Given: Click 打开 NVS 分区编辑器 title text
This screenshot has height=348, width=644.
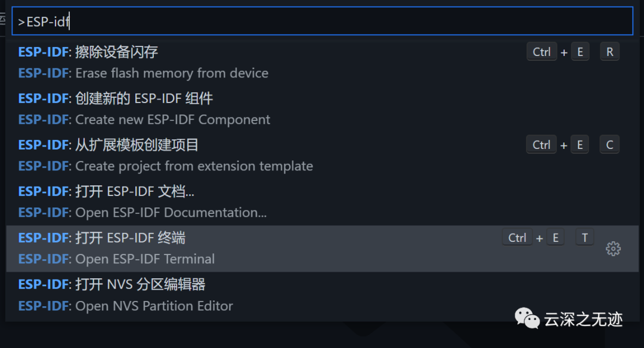Looking at the screenshot, I should (x=141, y=284).
